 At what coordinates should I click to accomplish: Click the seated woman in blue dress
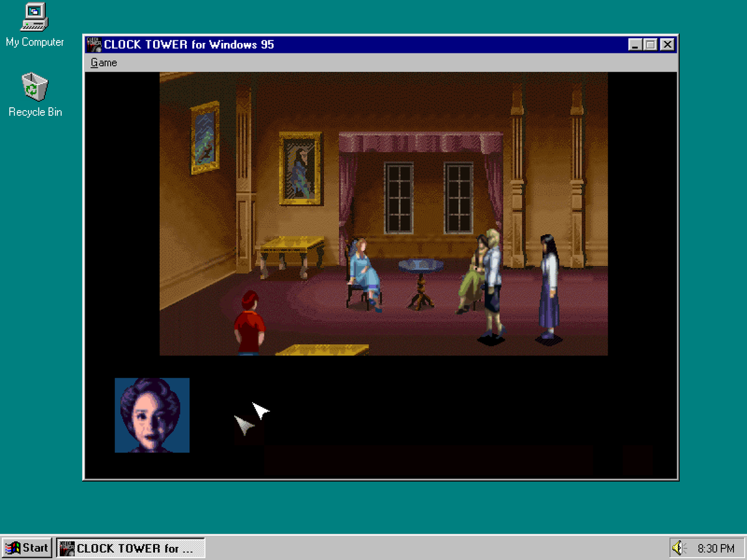click(365, 274)
